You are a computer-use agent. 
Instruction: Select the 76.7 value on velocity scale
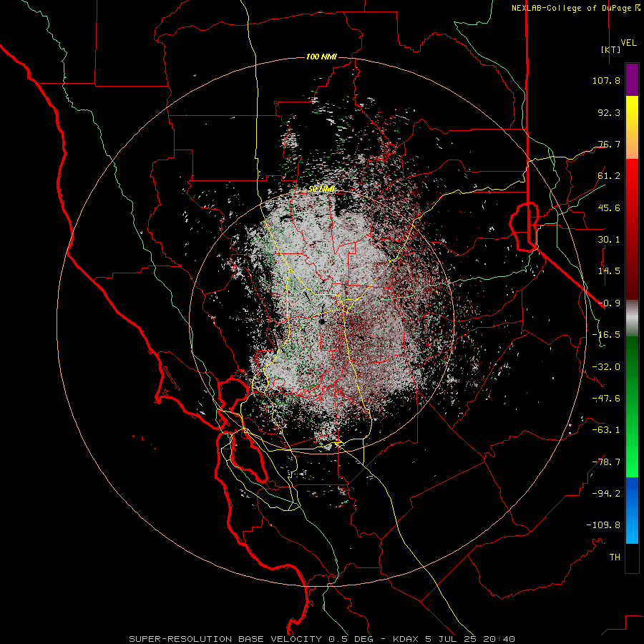tap(609, 144)
